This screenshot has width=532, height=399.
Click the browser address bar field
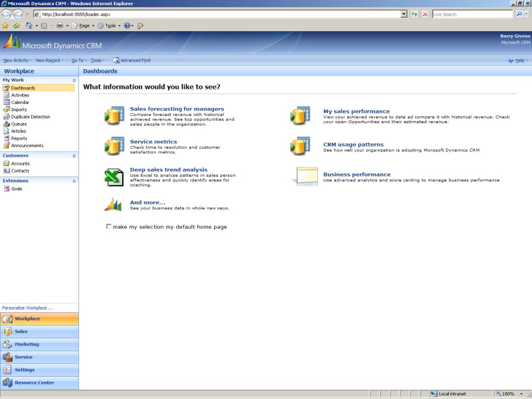coord(217,14)
